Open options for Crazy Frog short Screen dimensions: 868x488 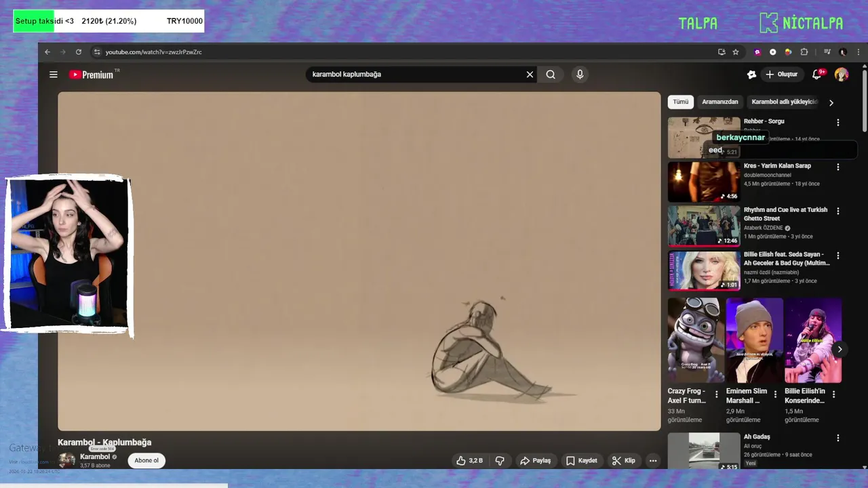click(x=717, y=394)
